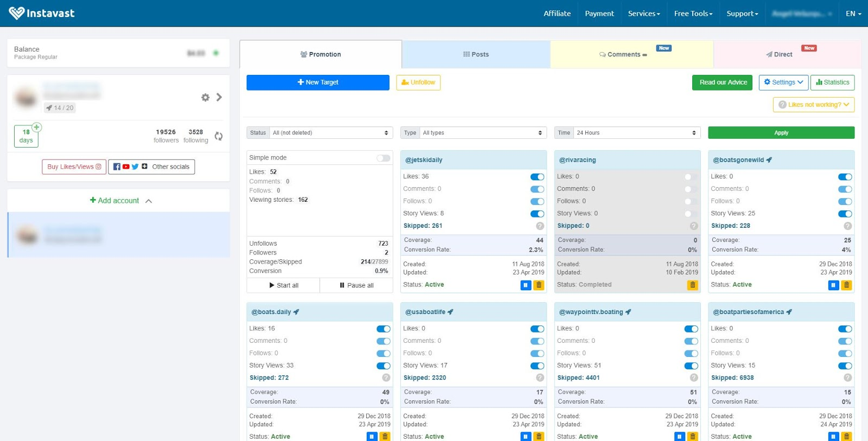The height and width of the screenshot is (441, 868).
Task: Add days using the green plus icon
Action: pyautogui.click(x=36, y=127)
